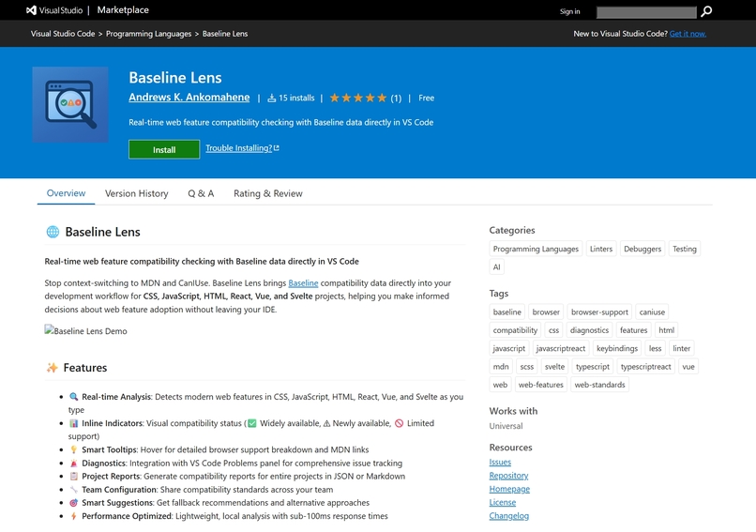Click the external link icon beside Trouble Installing
This screenshot has height=532, width=756.
click(x=277, y=148)
